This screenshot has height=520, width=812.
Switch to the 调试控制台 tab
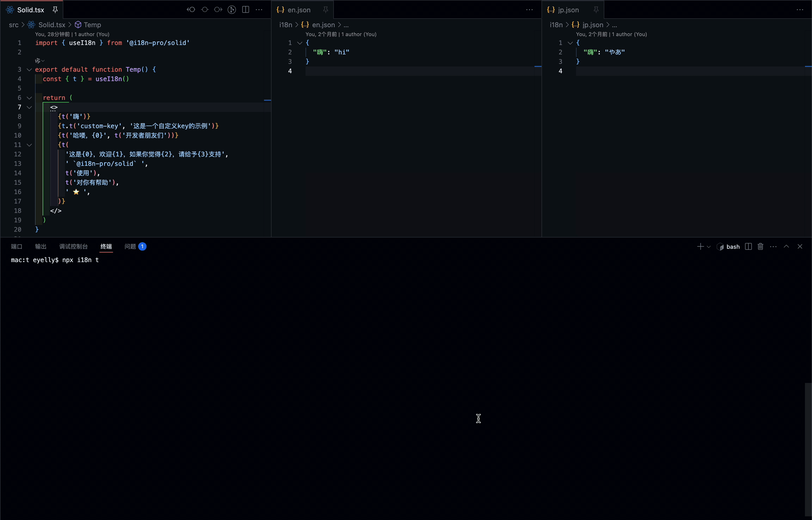(73, 246)
